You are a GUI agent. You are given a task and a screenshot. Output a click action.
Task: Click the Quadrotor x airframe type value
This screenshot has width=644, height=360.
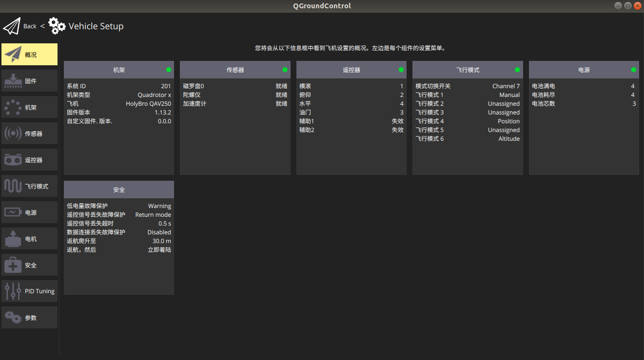tap(155, 95)
